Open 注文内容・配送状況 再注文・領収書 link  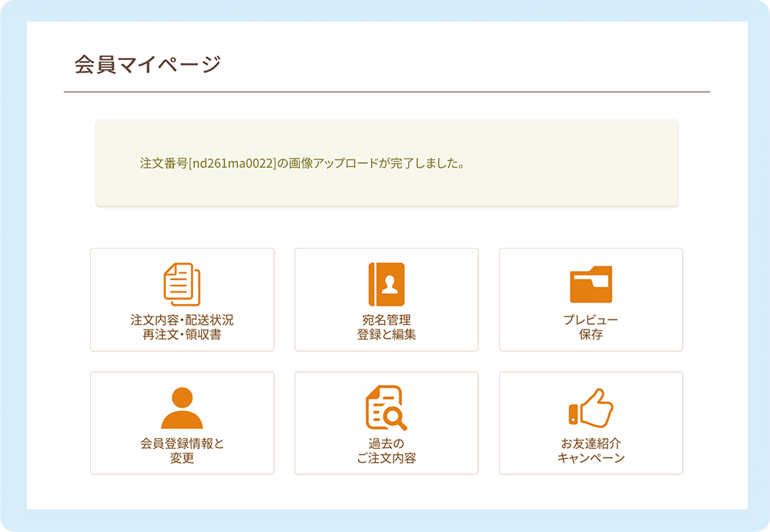(182, 327)
